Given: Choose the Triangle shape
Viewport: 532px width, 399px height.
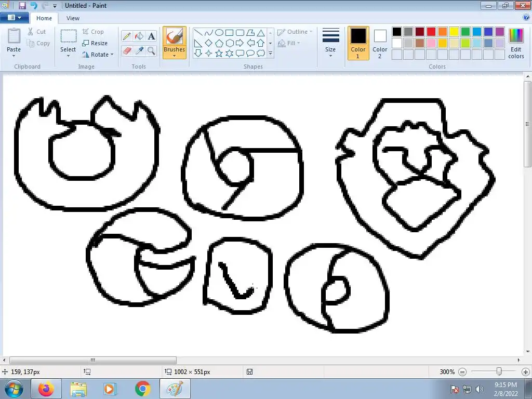Looking at the screenshot, I should pyautogui.click(x=261, y=33).
